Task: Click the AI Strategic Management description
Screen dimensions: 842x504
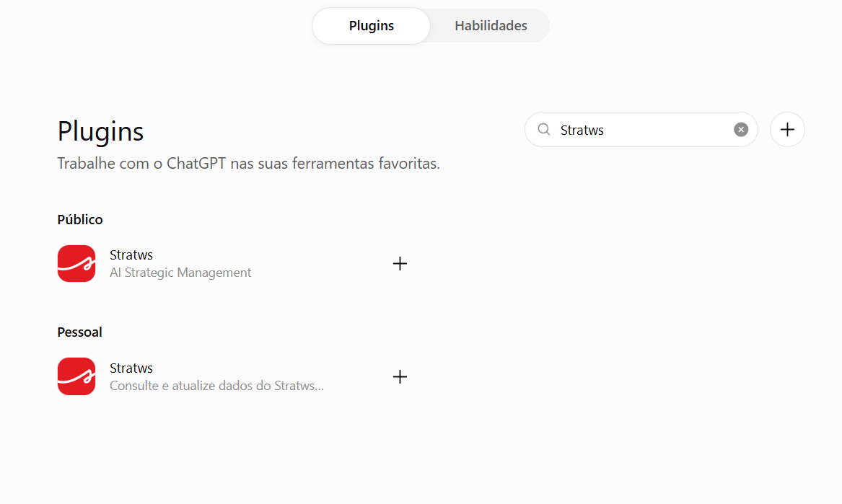Action: [180, 273]
